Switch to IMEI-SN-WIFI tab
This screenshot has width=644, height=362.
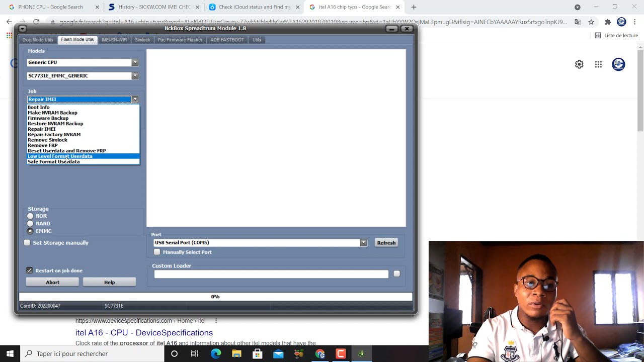pos(114,40)
